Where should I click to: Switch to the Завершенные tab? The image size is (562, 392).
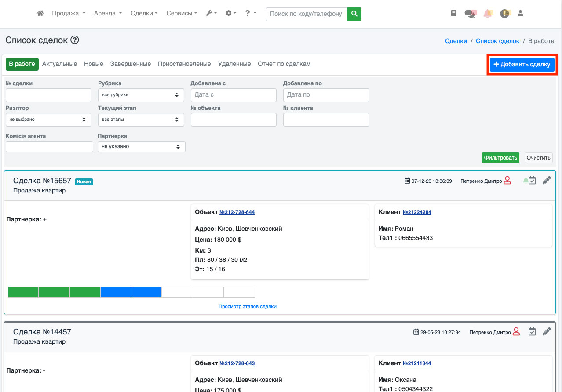click(x=131, y=64)
